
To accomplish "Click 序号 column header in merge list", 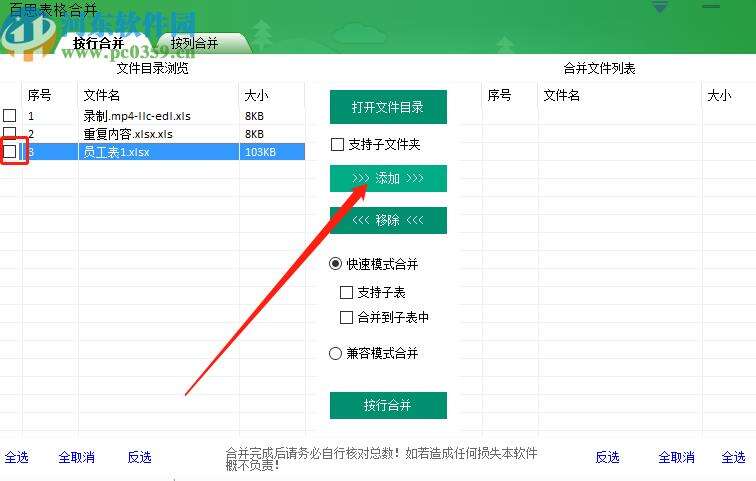I will pyautogui.click(x=510, y=95).
